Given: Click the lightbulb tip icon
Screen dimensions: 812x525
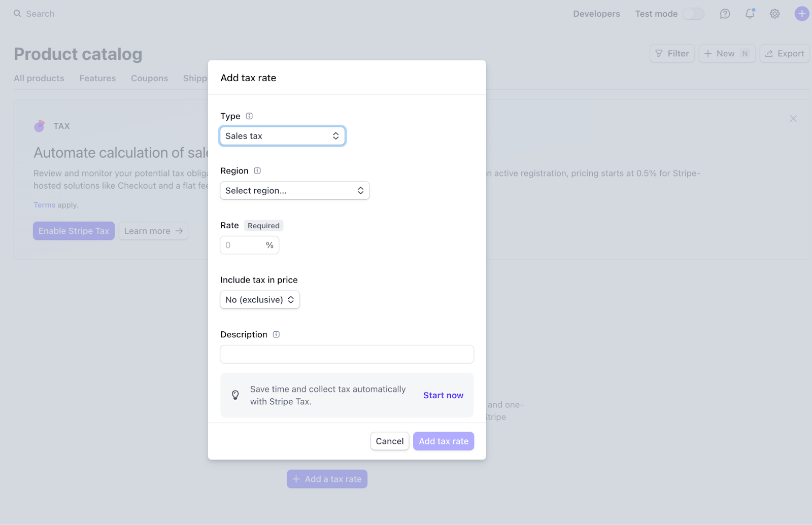Looking at the screenshot, I should pos(235,395).
